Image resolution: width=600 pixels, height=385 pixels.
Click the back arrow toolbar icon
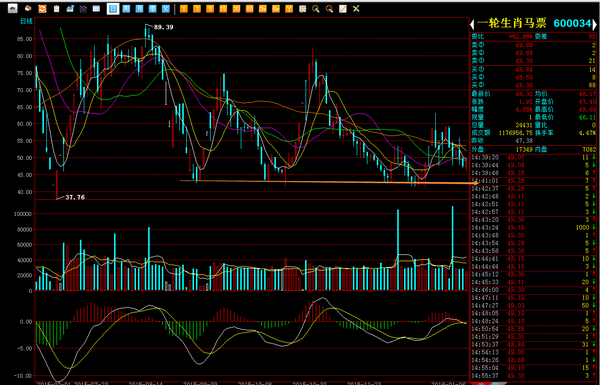[13, 8]
